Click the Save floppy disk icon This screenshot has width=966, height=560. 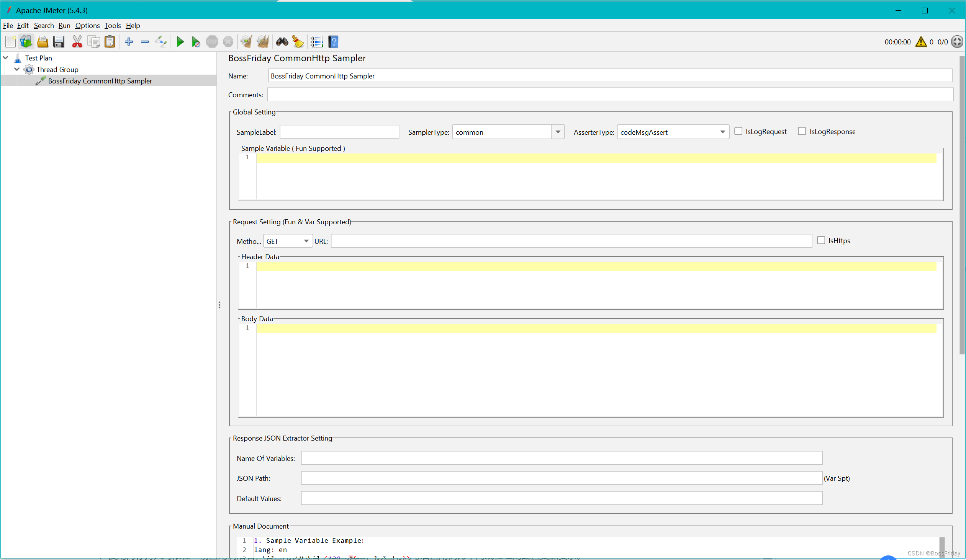pos(59,42)
